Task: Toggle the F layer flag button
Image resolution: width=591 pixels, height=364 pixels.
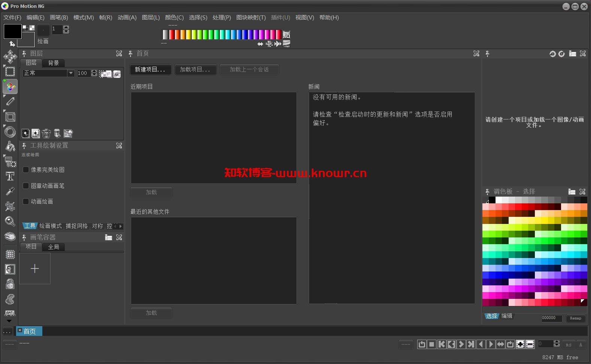Action: [109, 74]
